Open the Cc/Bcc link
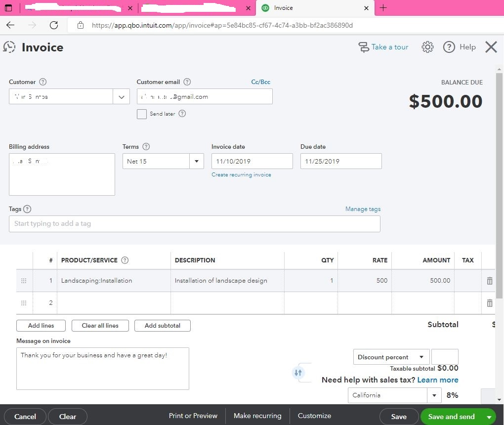The image size is (504, 425). pyautogui.click(x=261, y=82)
